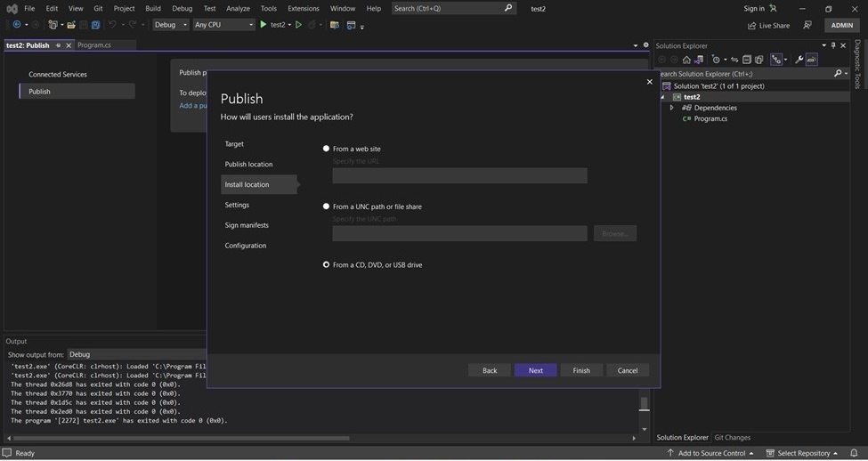This screenshot has height=461, width=868.
Task: Pin the Solution Explorer panel
Action: tap(833, 45)
